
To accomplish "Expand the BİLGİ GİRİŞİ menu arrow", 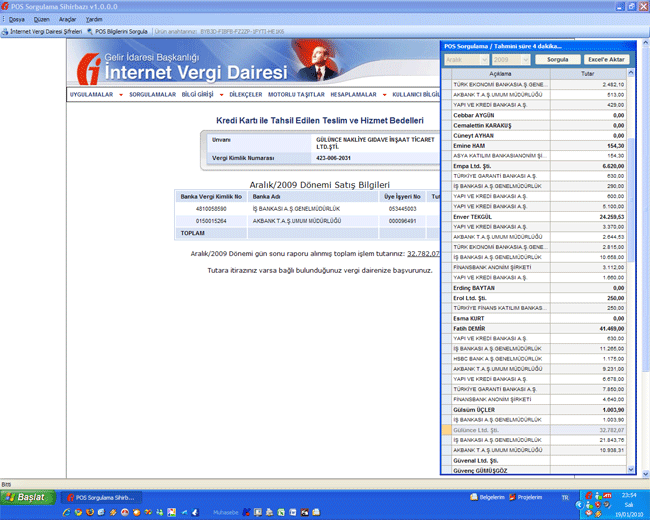I will click(x=221, y=95).
